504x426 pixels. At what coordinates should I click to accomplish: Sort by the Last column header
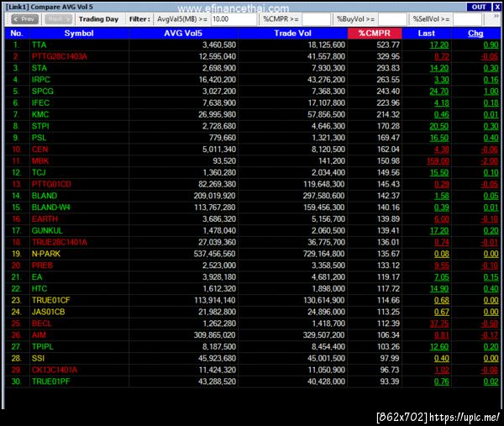[x=426, y=33]
